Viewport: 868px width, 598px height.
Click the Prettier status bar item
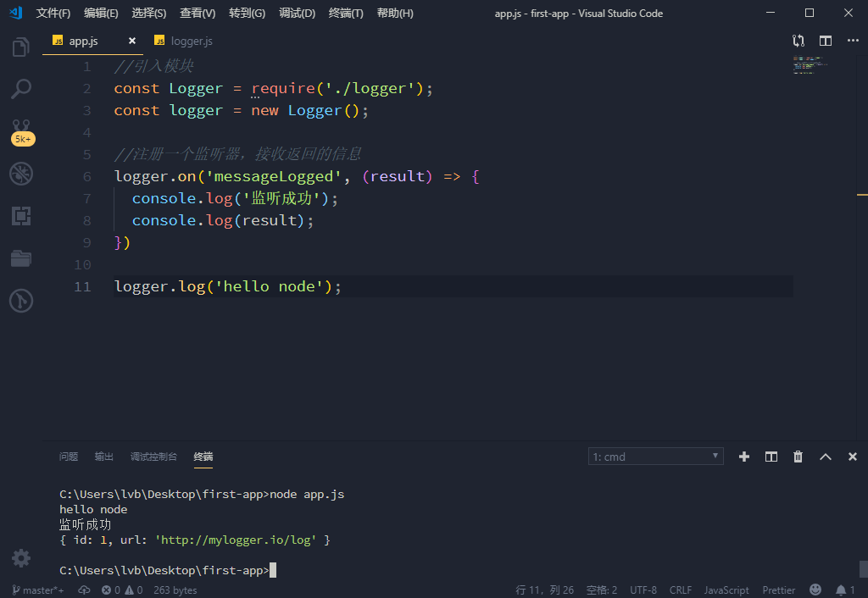pos(779,590)
